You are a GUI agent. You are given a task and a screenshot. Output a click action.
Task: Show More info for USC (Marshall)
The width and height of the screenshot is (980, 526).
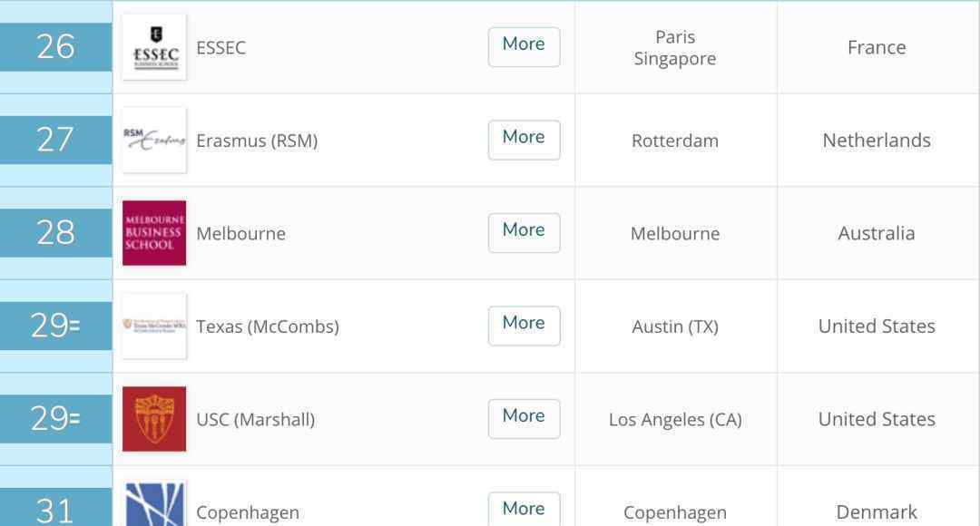[x=524, y=419]
